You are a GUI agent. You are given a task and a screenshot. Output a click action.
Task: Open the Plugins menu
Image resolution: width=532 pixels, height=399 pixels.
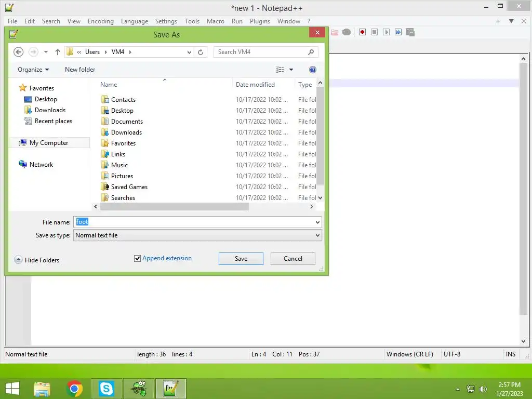(x=260, y=21)
